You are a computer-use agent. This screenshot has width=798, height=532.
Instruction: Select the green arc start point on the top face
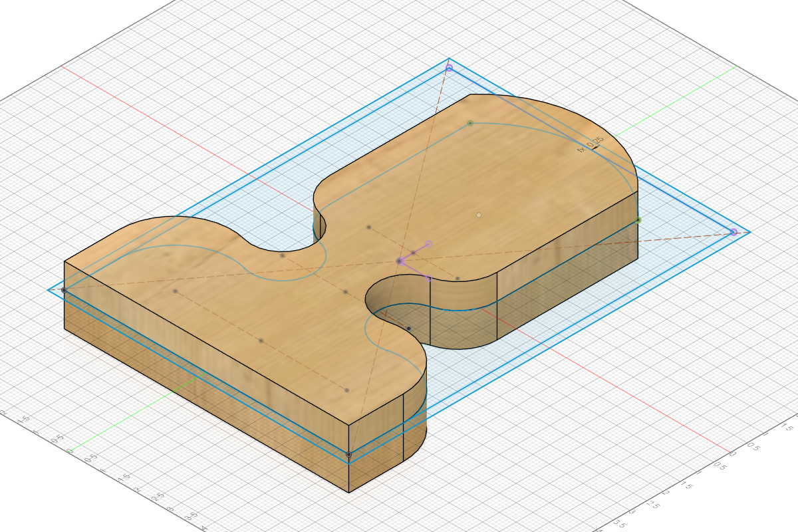[x=470, y=123]
